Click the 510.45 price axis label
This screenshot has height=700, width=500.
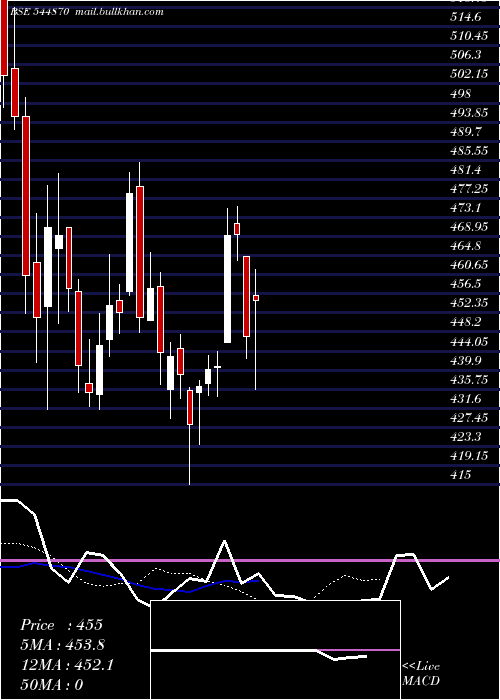click(469, 36)
